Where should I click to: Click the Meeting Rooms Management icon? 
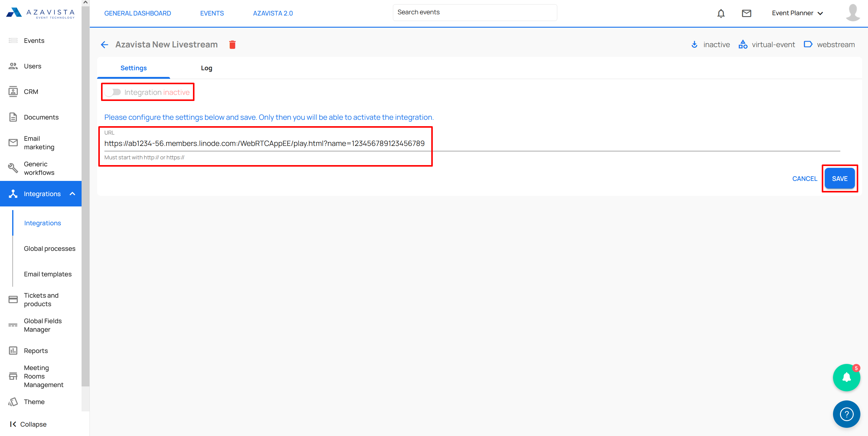click(x=13, y=376)
